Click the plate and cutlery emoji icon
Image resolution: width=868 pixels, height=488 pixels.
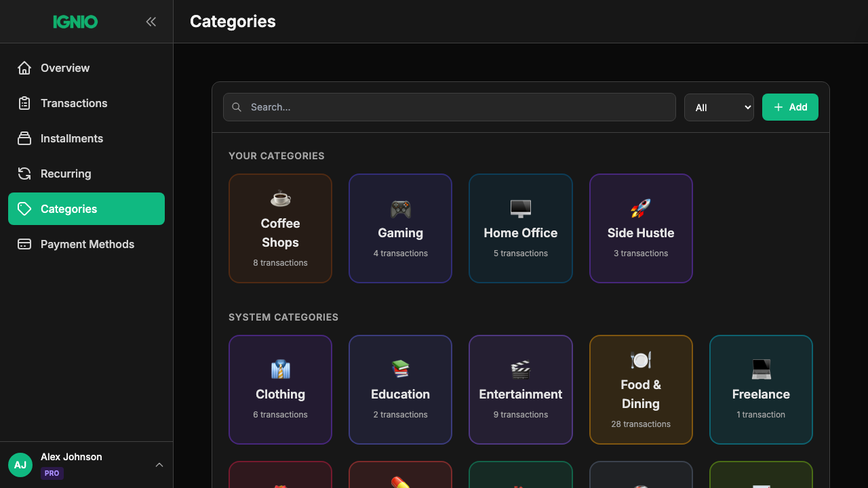[640, 360]
